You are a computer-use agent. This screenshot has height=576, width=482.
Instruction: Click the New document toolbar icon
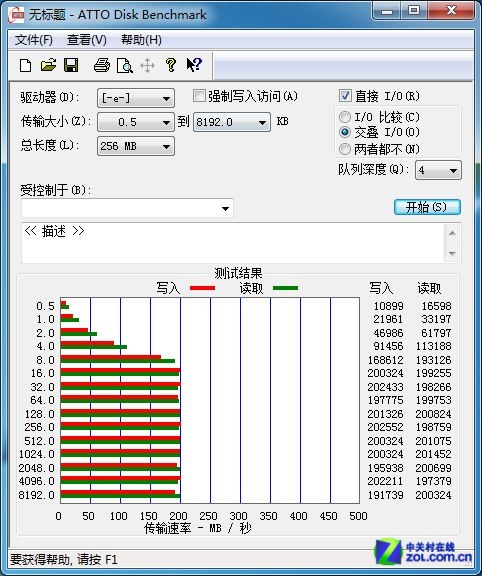coord(25,65)
